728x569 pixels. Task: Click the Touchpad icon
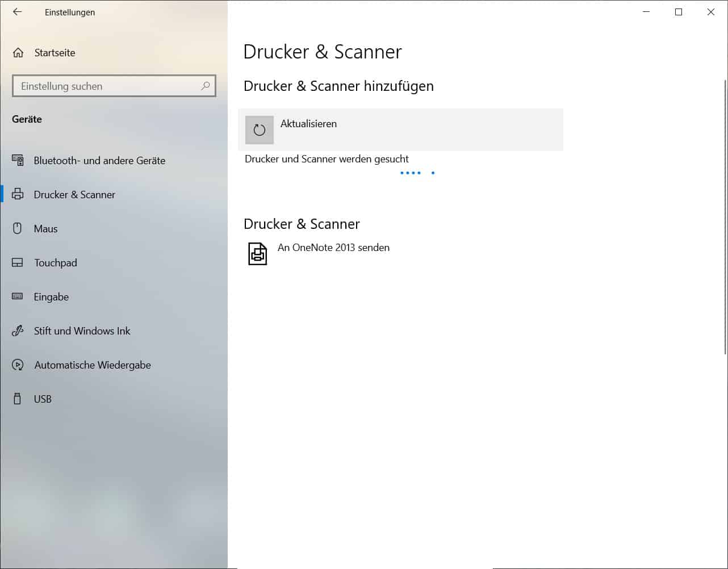(18, 262)
